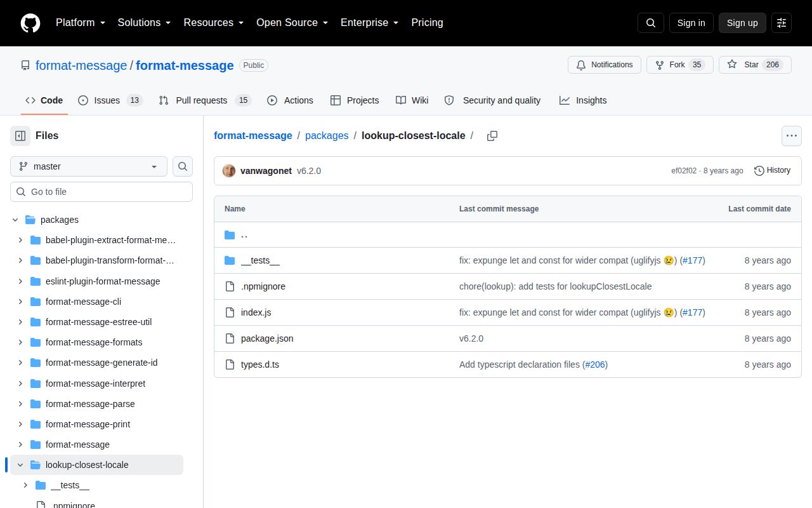Click the file icon beside index.js
The image size is (812, 508).
point(230,313)
